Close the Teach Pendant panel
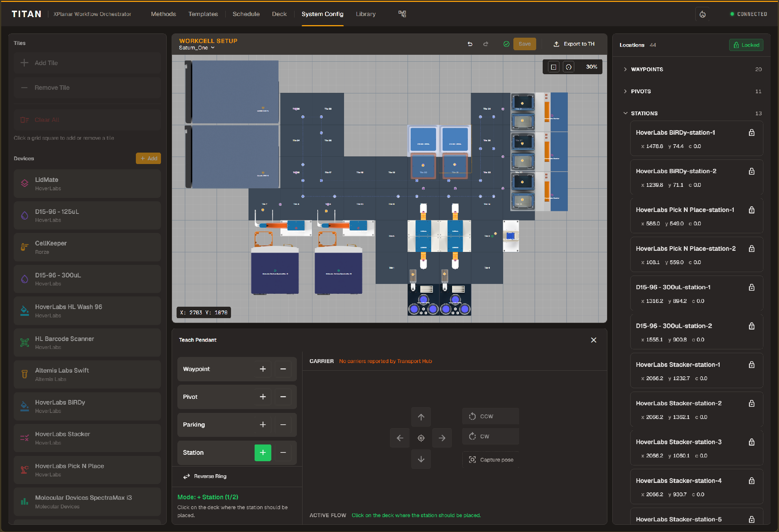This screenshot has height=532, width=779. (x=594, y=340)
